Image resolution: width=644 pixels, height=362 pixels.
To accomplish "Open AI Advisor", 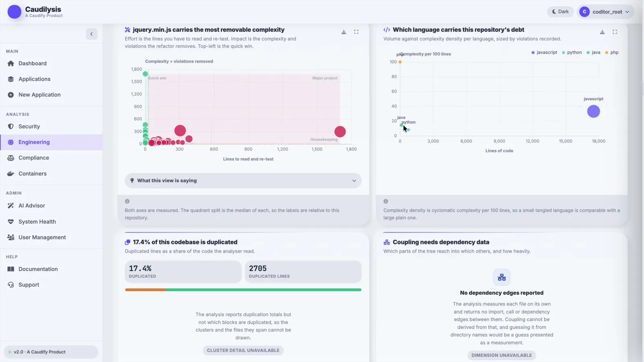I will click(x=51, y=206).
